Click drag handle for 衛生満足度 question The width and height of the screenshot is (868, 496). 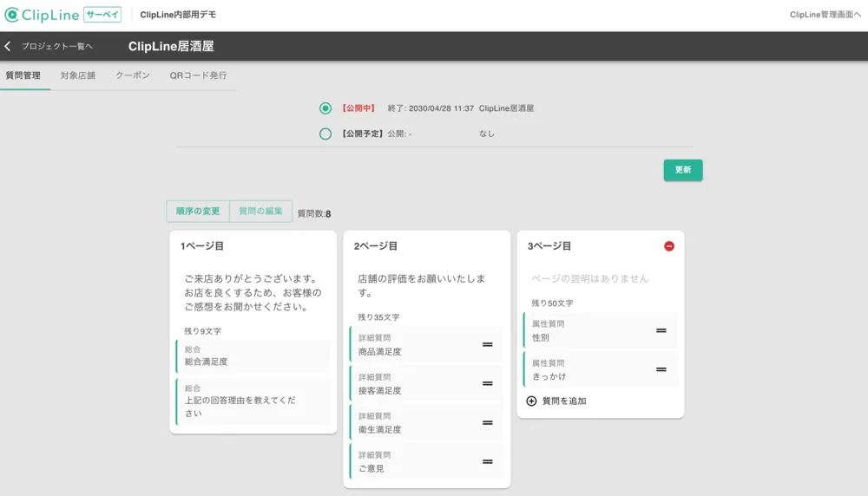coord(487,422)
